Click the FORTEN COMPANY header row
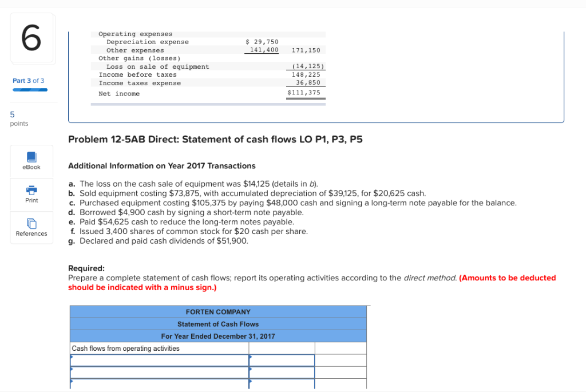Viewport: 586px width, 392px height. (x=218, y=312)
